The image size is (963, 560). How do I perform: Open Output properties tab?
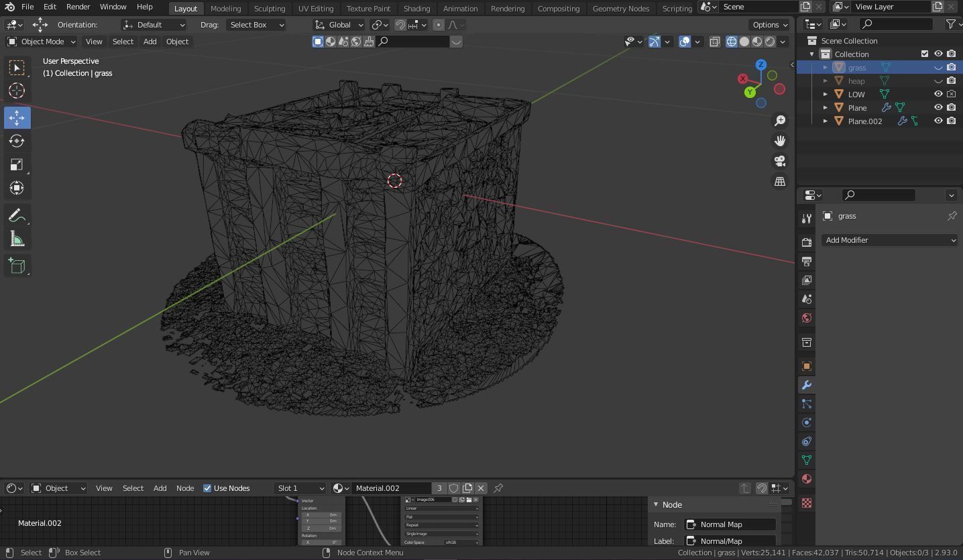click(x=806, y=261)
